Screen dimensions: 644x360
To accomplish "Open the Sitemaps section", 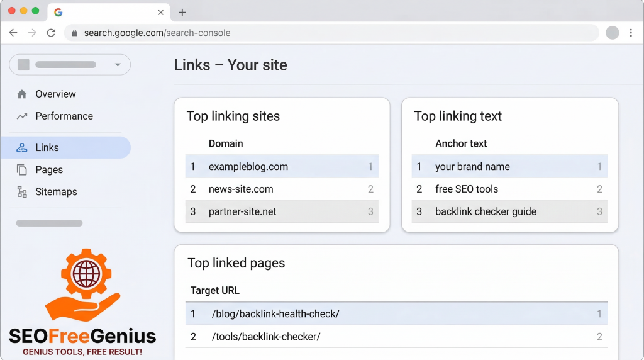I will tap(56, 192).
